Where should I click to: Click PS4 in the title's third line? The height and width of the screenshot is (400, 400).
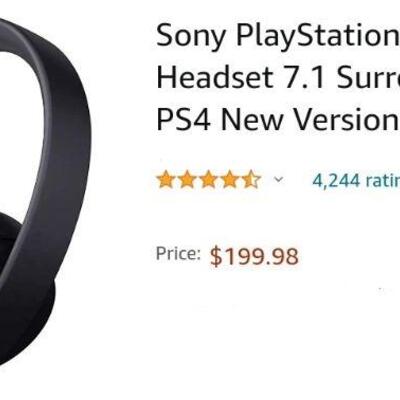tap(183, 119)
